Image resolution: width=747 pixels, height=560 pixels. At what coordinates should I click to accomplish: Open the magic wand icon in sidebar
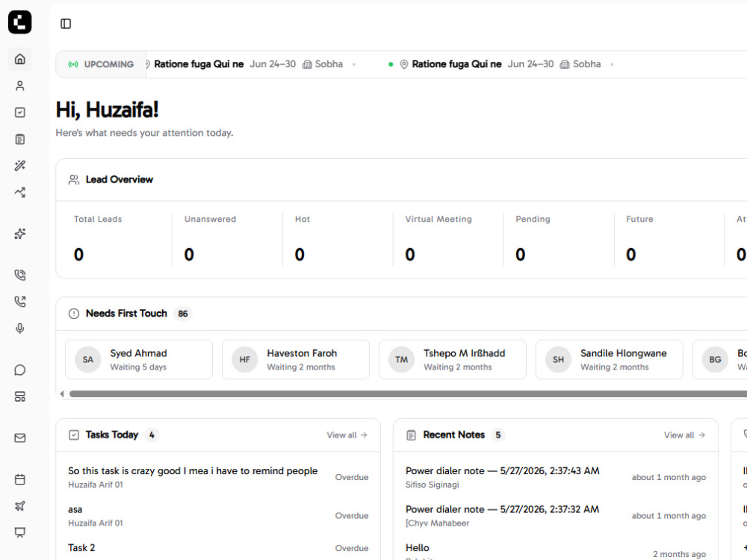20,166
